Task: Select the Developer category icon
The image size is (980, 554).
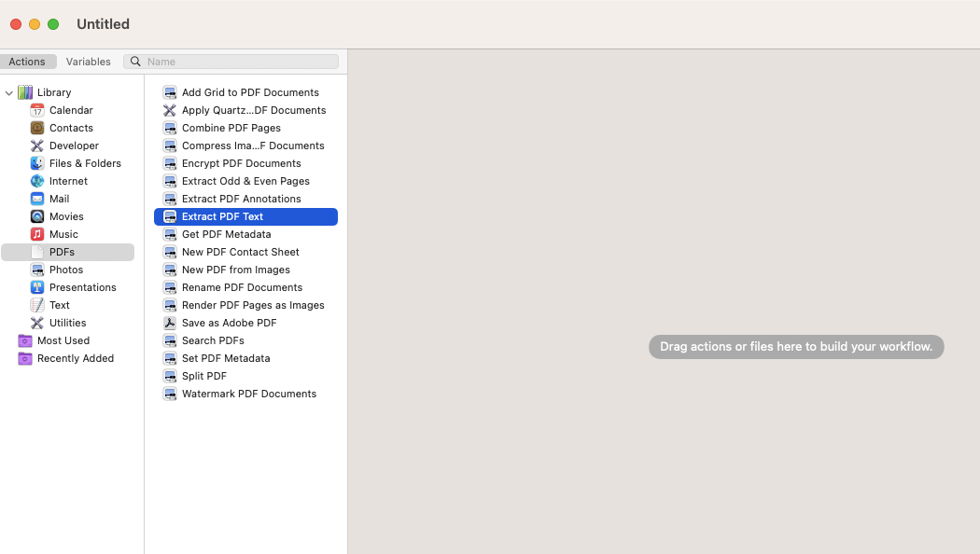Action: [37, 145]
